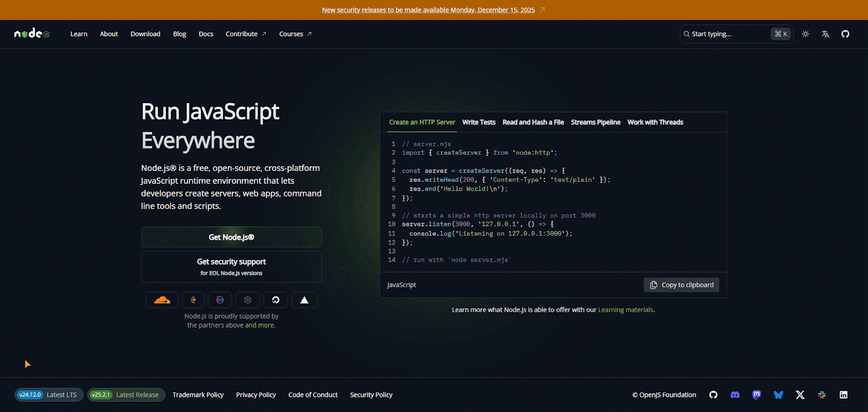Click the Vercel triangle partner logo
The image size is (868, 412).
click(304, 300)
